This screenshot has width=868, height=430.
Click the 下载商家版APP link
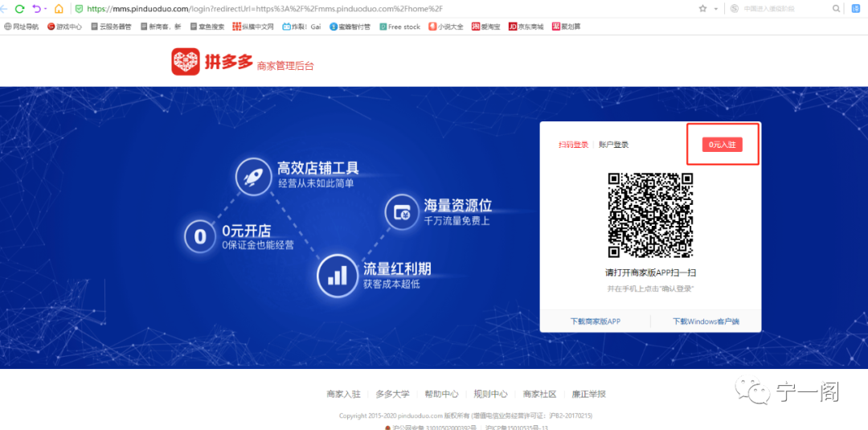point(595,321)
